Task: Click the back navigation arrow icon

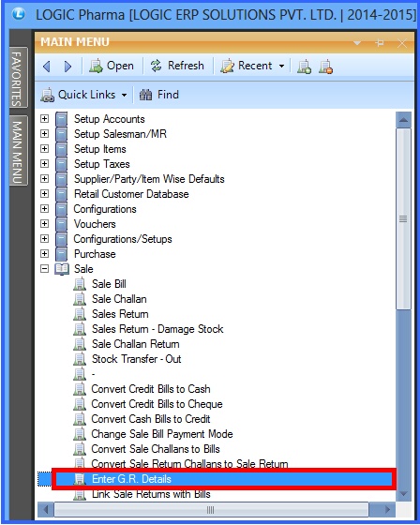Action: (47, 67)
